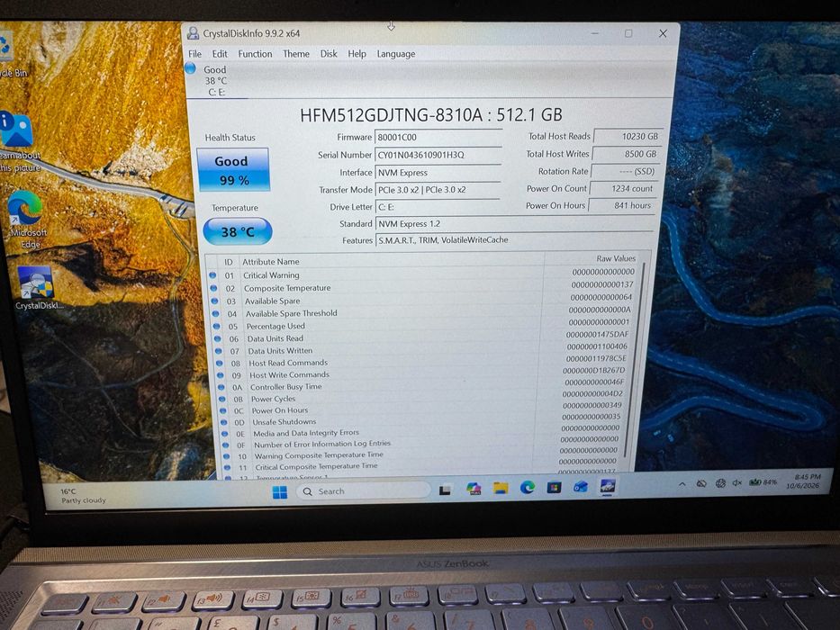Viewport: 840px width, 630px height.
Task: Click the Interface field NVM Express
Action: 438,173
